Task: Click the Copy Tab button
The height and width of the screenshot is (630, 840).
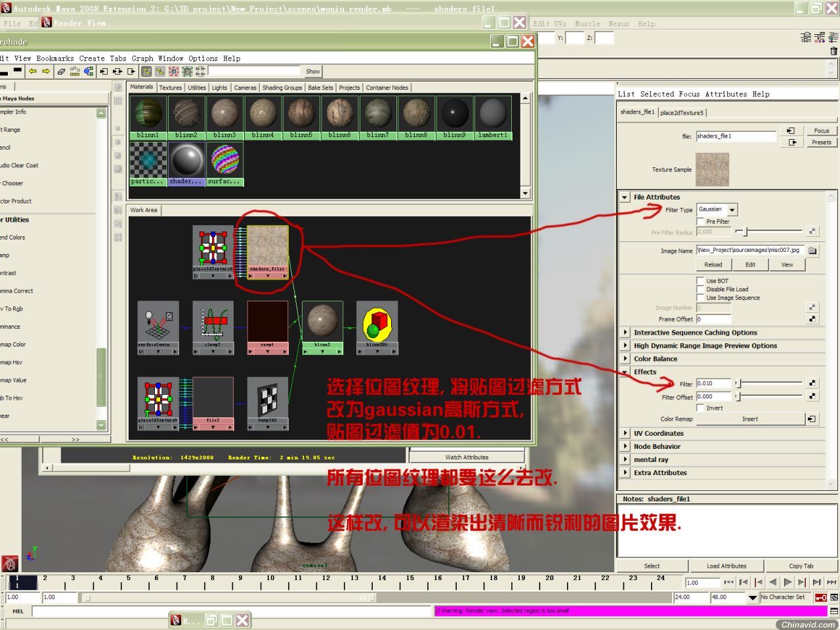Action: point(801,566)
